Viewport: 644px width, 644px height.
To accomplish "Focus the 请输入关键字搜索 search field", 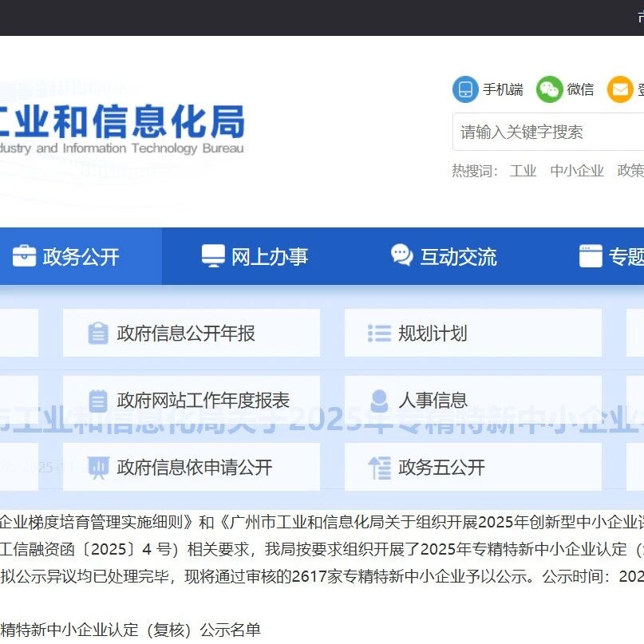I will [x=548, y=132].
